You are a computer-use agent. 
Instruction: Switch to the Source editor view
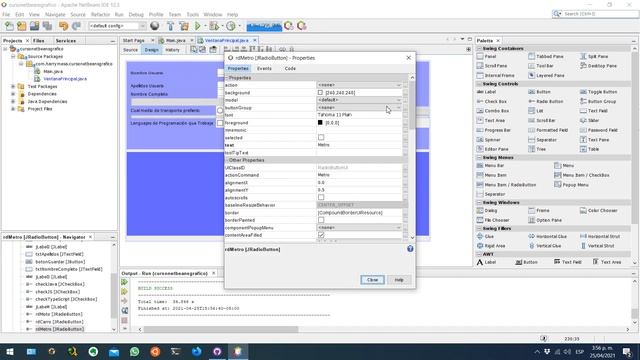pyautogui.click(x=130, y=50)
